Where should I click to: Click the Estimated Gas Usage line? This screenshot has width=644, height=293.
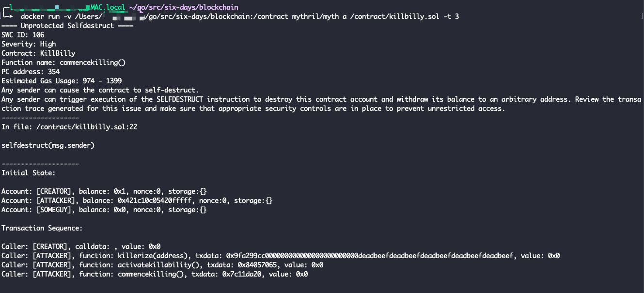[62, 81]
